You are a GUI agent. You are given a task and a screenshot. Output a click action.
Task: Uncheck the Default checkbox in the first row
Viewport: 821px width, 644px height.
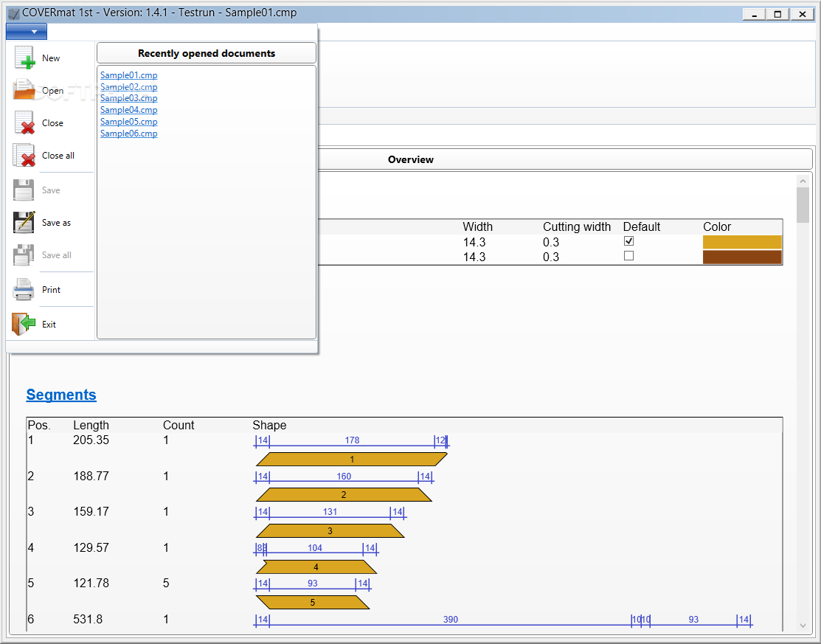pyautogui.click(x=628, y=240)
